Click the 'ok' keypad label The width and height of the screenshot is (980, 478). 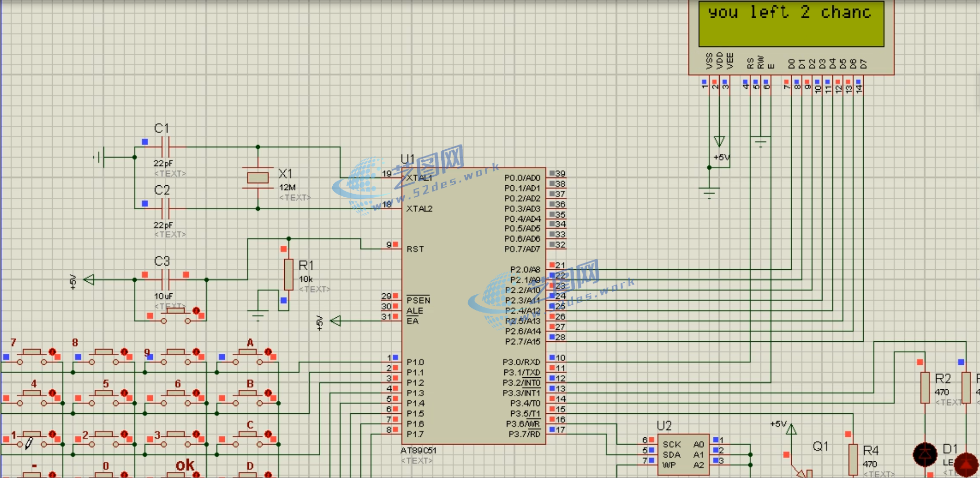point(185,465)
